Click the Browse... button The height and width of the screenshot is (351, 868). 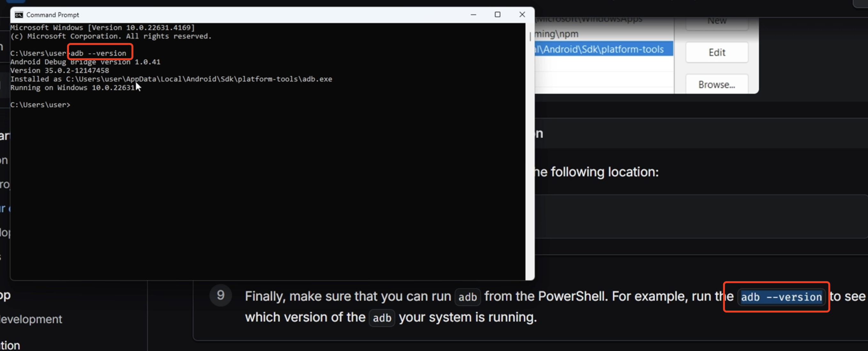(716, 85)
